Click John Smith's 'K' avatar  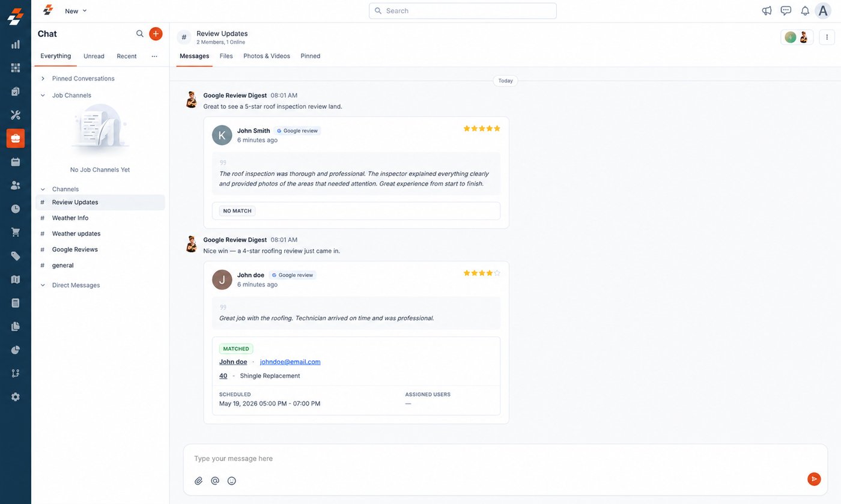[x=222, y=135]
